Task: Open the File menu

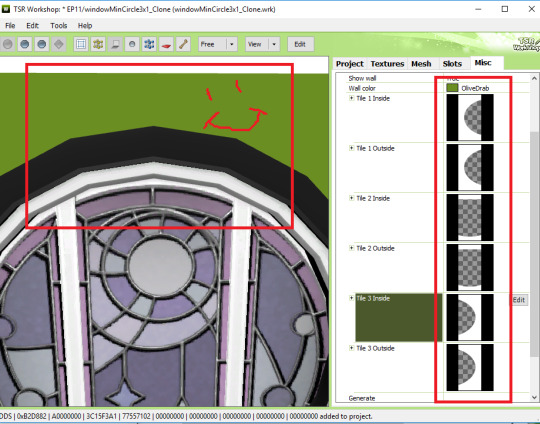Action: click(10, 25)
